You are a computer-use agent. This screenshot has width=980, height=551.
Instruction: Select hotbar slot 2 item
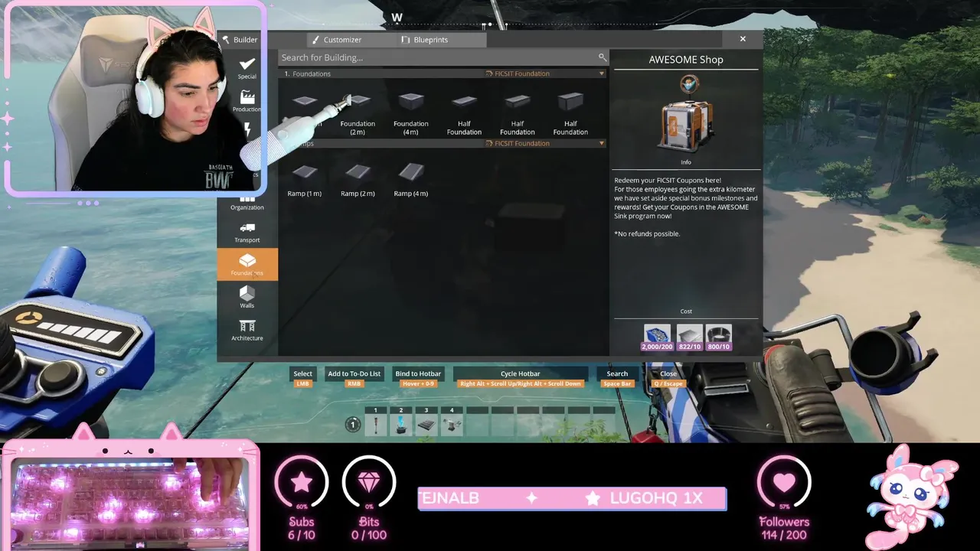(x=401, y=425)
